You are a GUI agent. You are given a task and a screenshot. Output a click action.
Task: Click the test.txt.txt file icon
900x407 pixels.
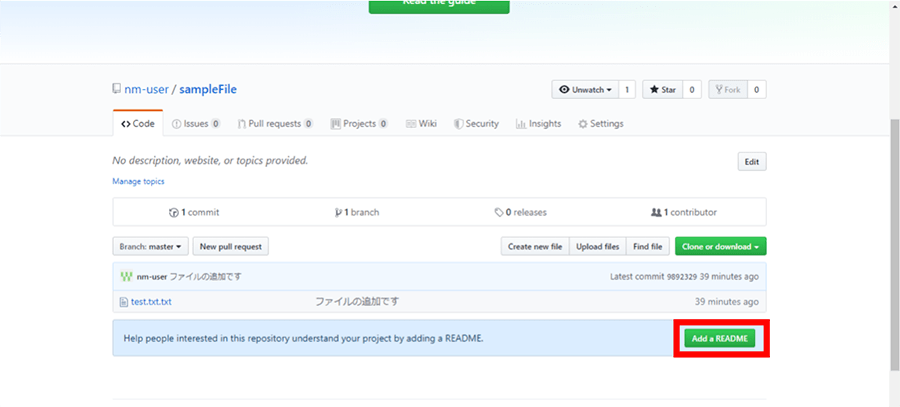coord(123,302)
